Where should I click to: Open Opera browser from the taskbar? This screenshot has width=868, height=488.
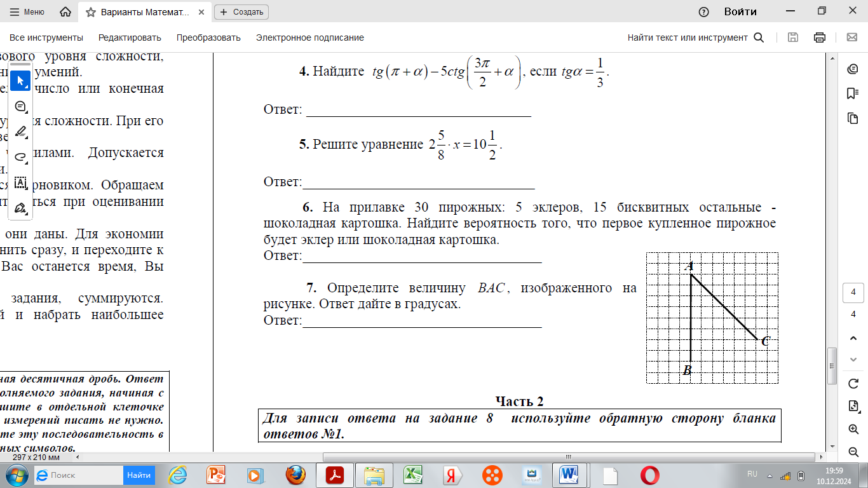click(649, 475)
